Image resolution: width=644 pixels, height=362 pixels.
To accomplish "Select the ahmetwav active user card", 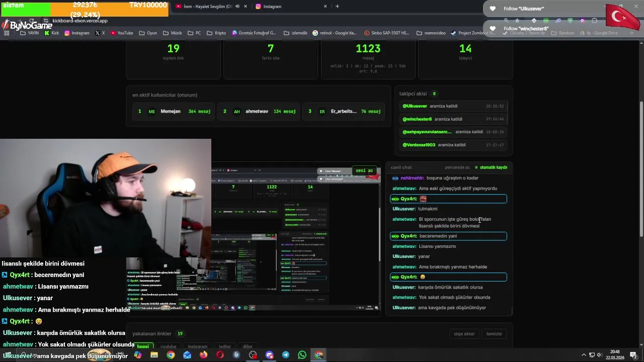I will (x=259, y=112).
